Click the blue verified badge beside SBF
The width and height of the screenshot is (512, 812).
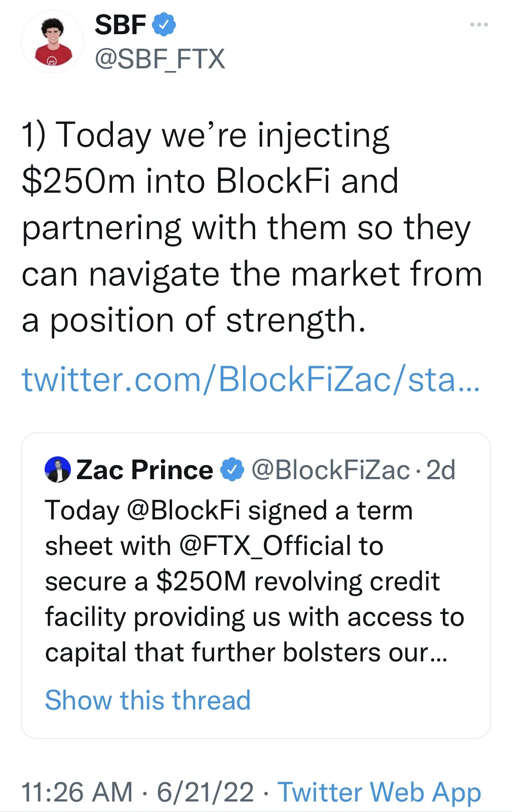click(164, 25)
